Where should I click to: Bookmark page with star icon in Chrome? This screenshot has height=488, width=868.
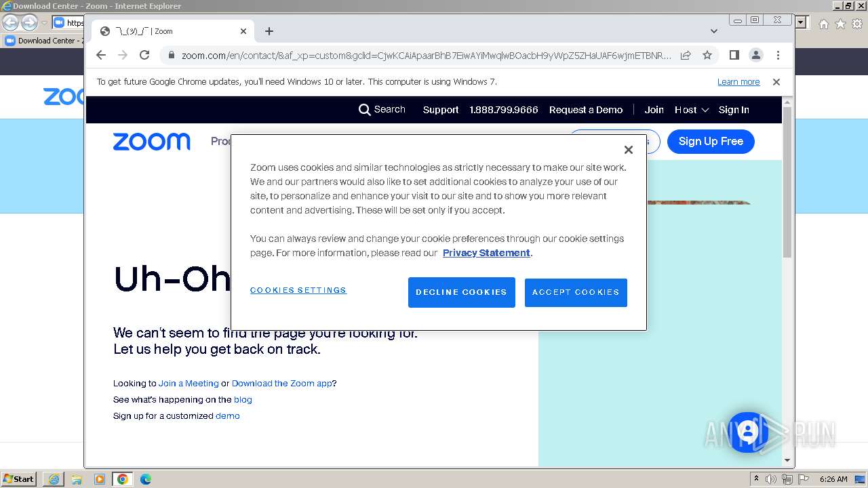(707, 55)
